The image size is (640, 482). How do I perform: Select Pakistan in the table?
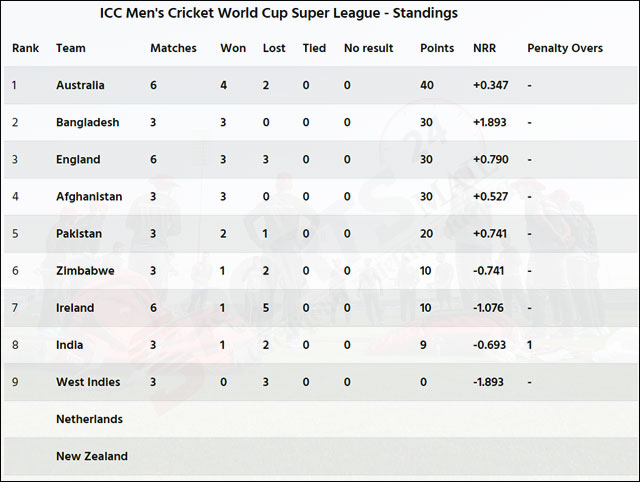79,234
